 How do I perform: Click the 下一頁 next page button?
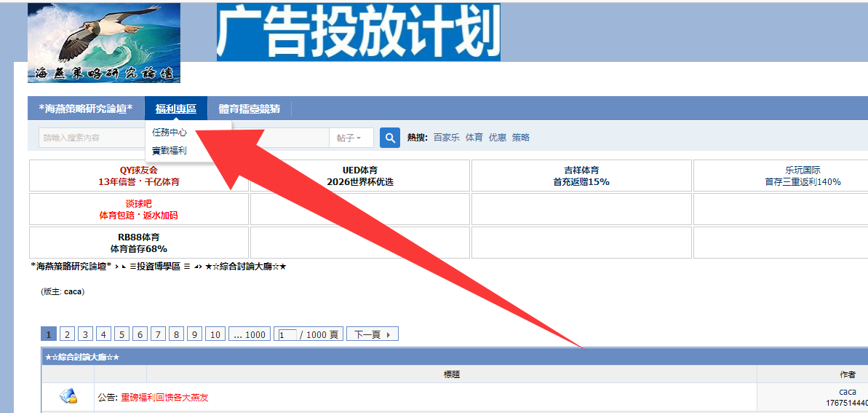(372, 334)
